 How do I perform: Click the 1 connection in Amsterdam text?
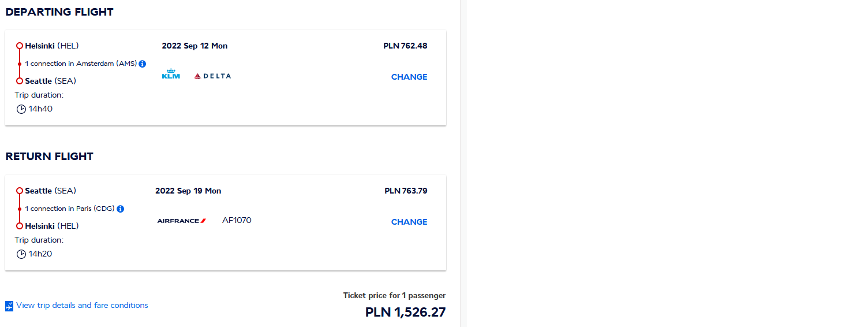point(81,64)
